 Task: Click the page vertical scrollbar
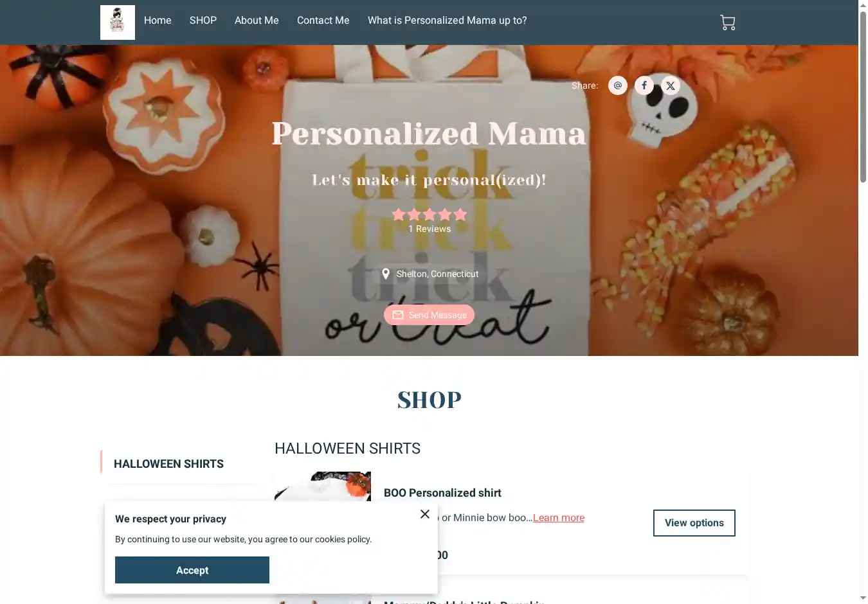pos(863,96)
